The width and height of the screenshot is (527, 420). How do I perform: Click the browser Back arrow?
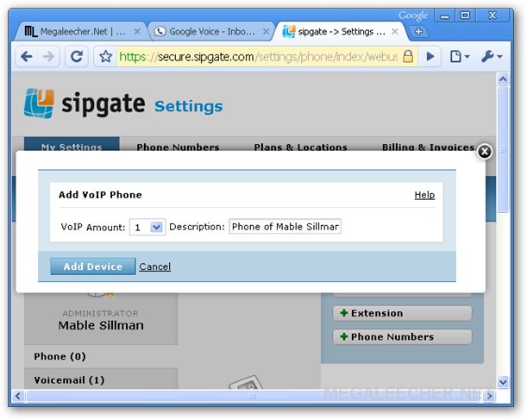pyautogui.click(x=27, y=57)
